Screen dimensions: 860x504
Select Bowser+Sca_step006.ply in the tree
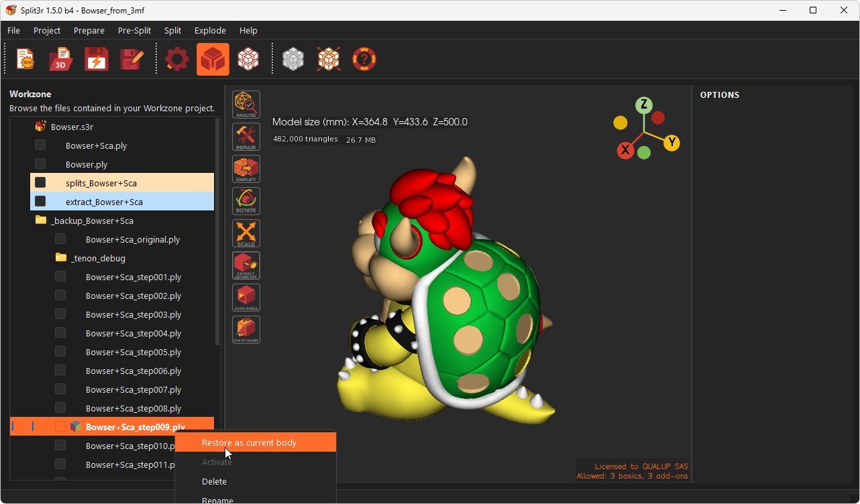133,371
